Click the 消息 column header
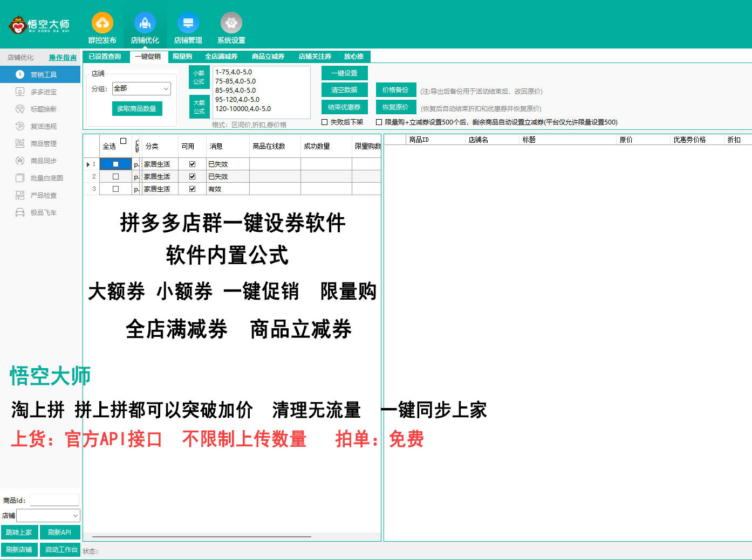Screen dimensions: 752x560 pos(228,146)
